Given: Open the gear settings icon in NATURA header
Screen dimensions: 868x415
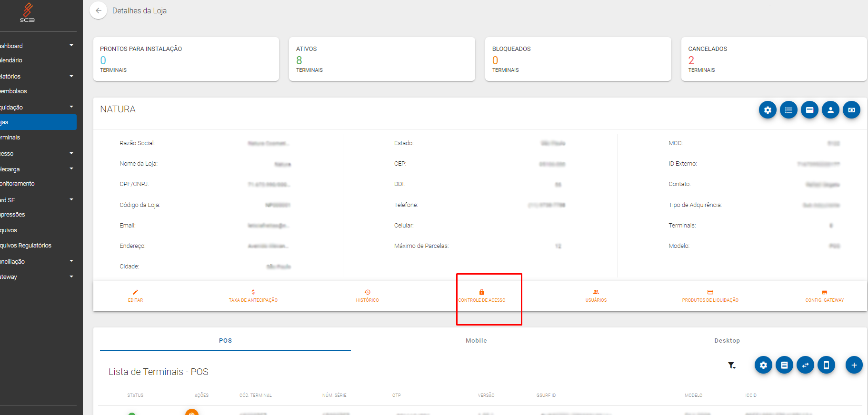Looking at the screenshot, I should (768, 110).
